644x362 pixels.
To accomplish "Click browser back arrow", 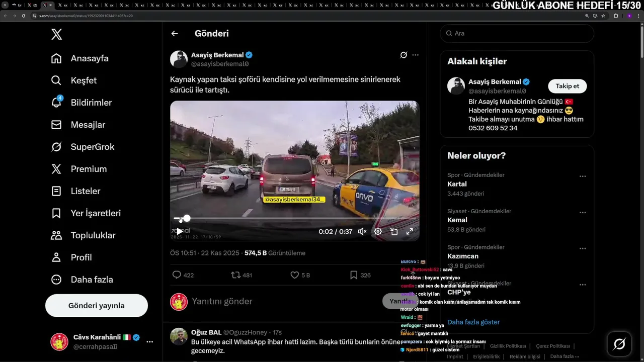I will point(6,16).
